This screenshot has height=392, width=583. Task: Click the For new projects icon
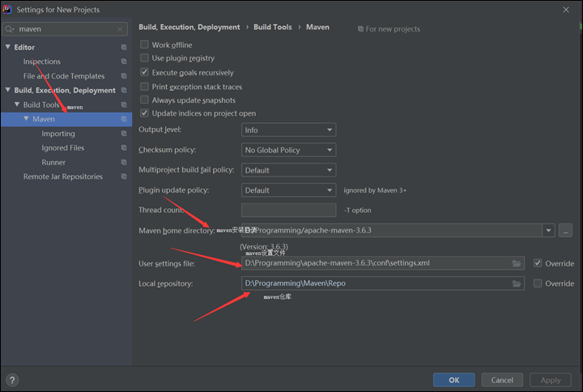coord(360,29)
